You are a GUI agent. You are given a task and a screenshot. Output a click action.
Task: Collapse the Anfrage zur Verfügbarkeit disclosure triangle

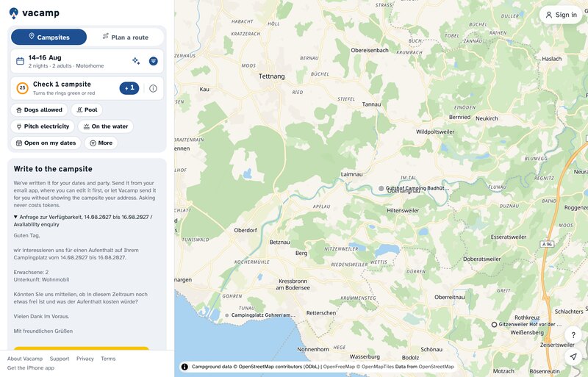pos(15,217)
